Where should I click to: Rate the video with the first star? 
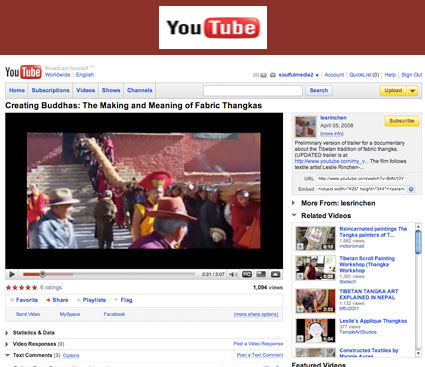point(9,287)
